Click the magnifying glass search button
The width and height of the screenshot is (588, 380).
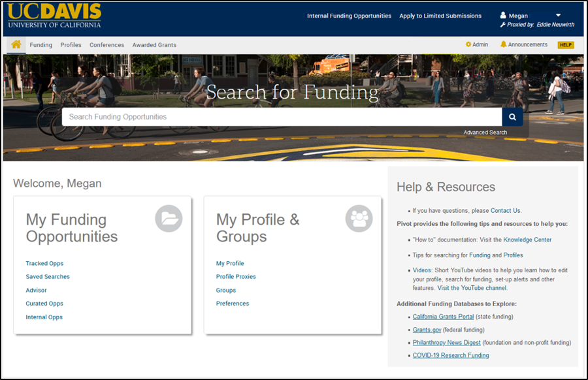coord(512,117)
